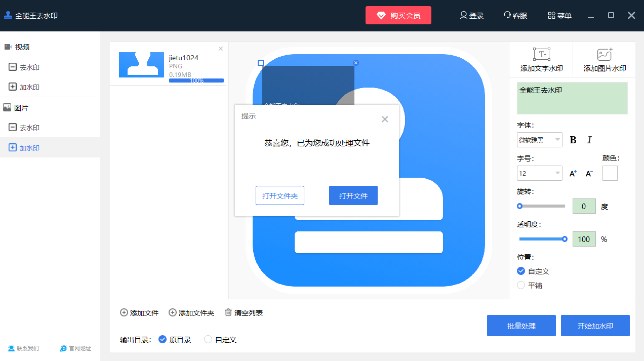Viewport: 644px width, 361px height.
Task: Select 自定义 output directory option
Action: 220,340
